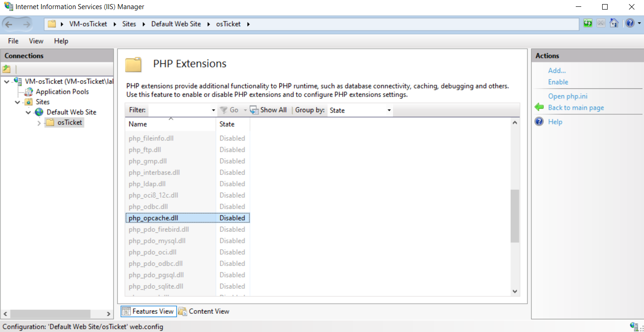Click the Show All icon
The height and width of the screenshot is (332, 644).
(x=254, y=110)
